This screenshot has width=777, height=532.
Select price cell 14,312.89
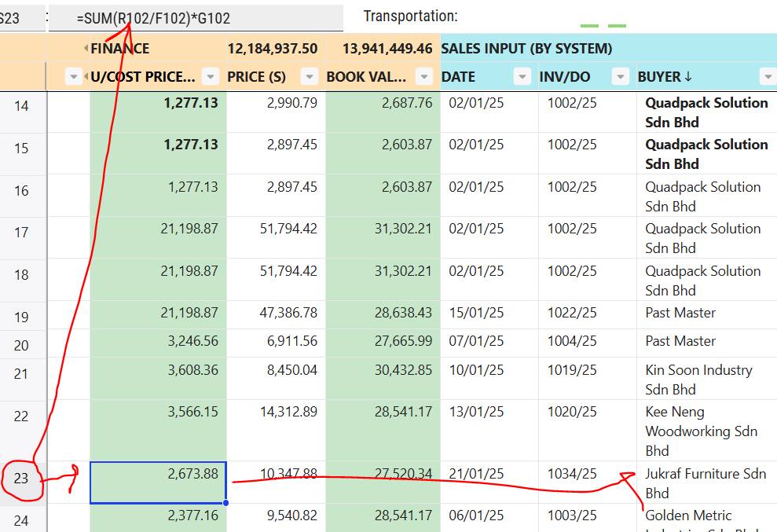pos(276,431)
